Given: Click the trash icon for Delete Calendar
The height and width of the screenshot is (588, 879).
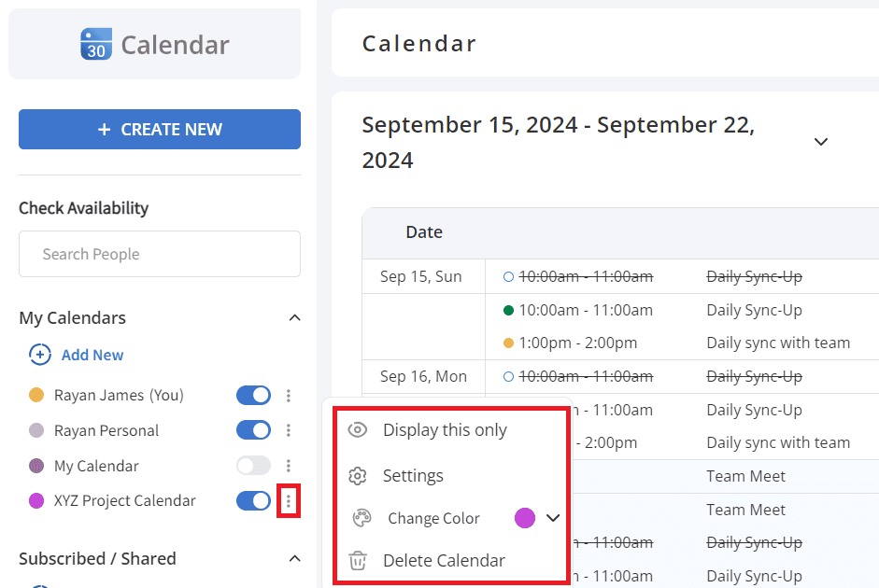Looking at the screenshot, I should (358, 561).
